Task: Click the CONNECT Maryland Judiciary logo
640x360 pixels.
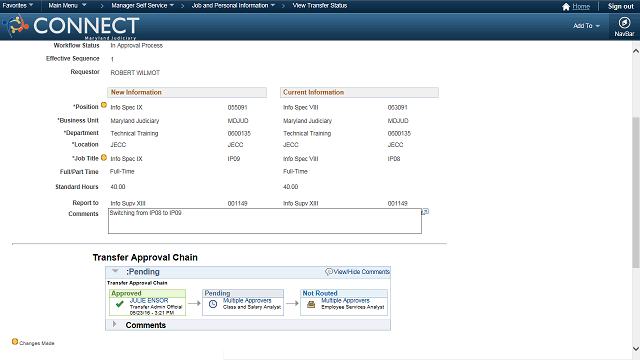Action: point(72,27)
